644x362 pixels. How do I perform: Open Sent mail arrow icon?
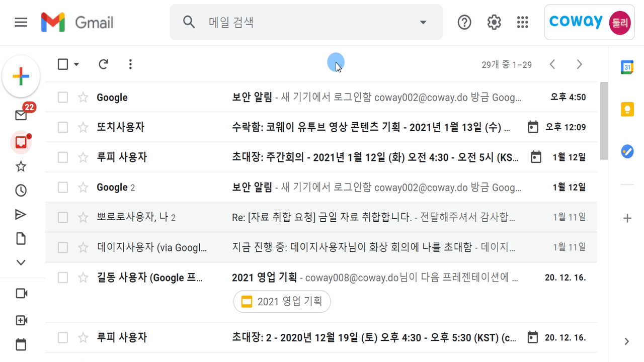click(x=21, y=215)
